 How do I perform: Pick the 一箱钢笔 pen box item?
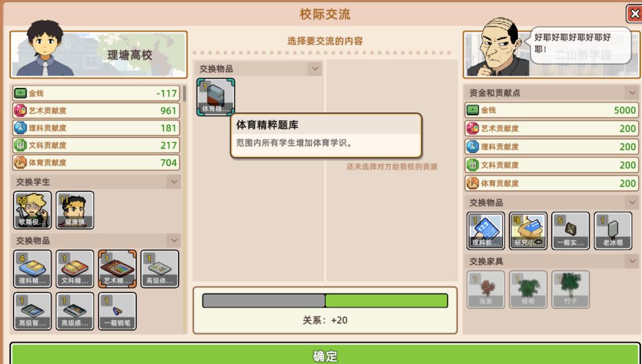[x=117, y=311]
